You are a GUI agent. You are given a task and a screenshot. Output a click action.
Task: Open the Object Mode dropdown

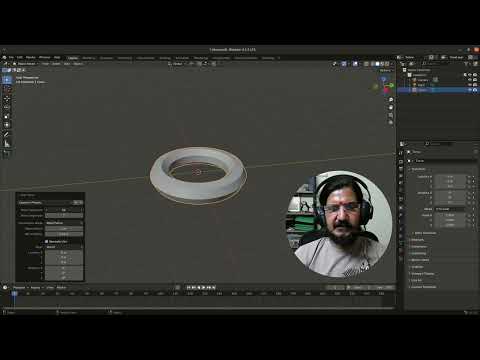click(26, 64)
